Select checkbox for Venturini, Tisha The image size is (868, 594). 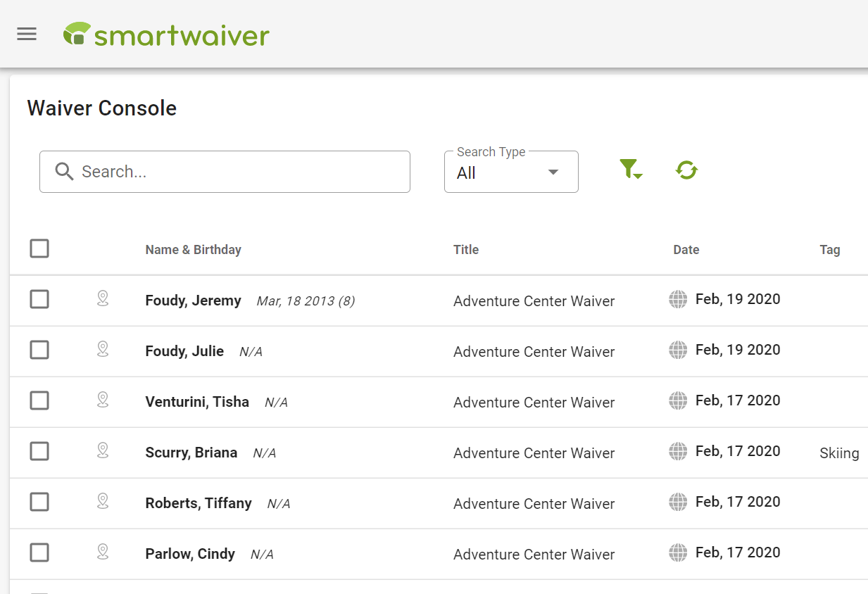pos(39,400)
